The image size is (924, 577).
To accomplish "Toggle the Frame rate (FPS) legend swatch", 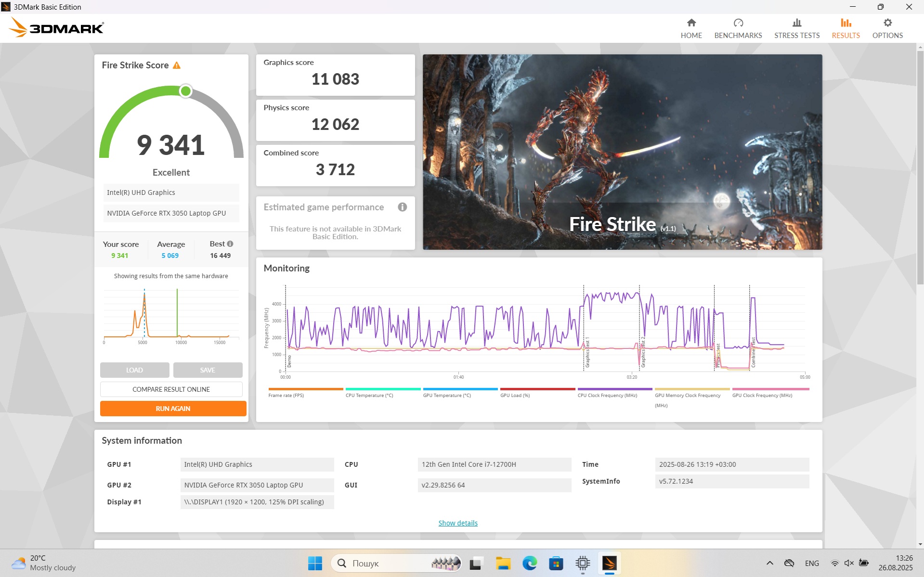I will pos(305,389).
